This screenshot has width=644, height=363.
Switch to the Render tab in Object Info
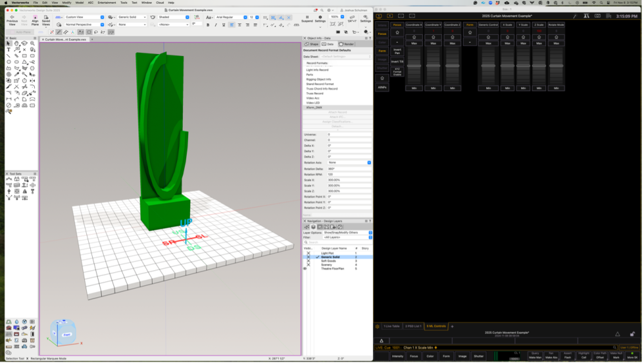(x=347, y=44)
